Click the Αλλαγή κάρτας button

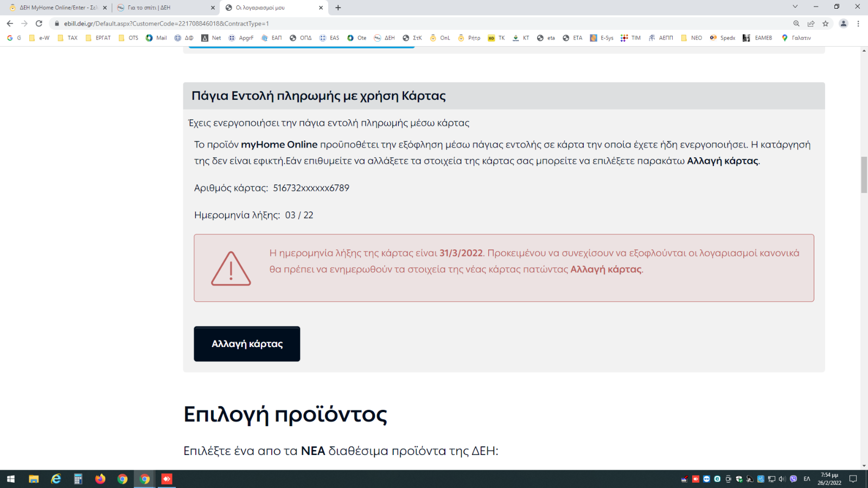(247, 344)
